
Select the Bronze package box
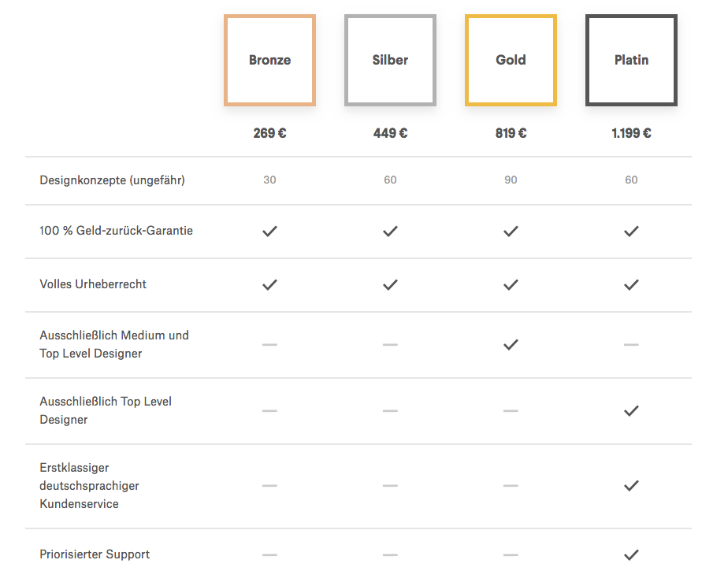[269, 61]
